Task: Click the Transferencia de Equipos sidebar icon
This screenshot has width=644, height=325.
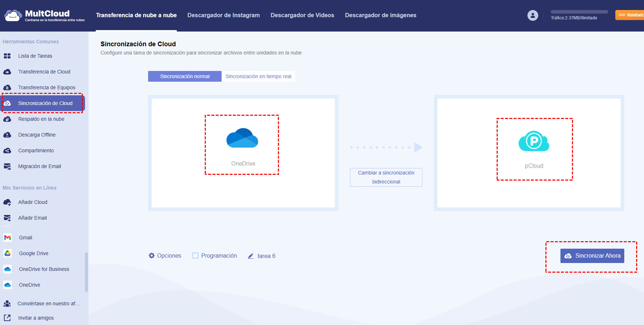Action: click(7, 87)
